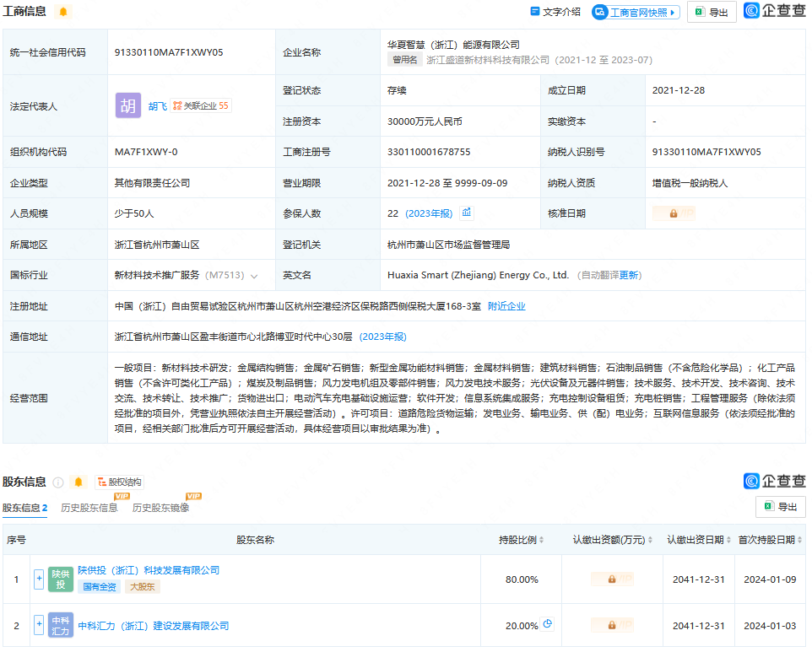This screenshot has width=812, height=652.
Task: Open the 工商官网快照 snapshot
Action: point(636,13)
